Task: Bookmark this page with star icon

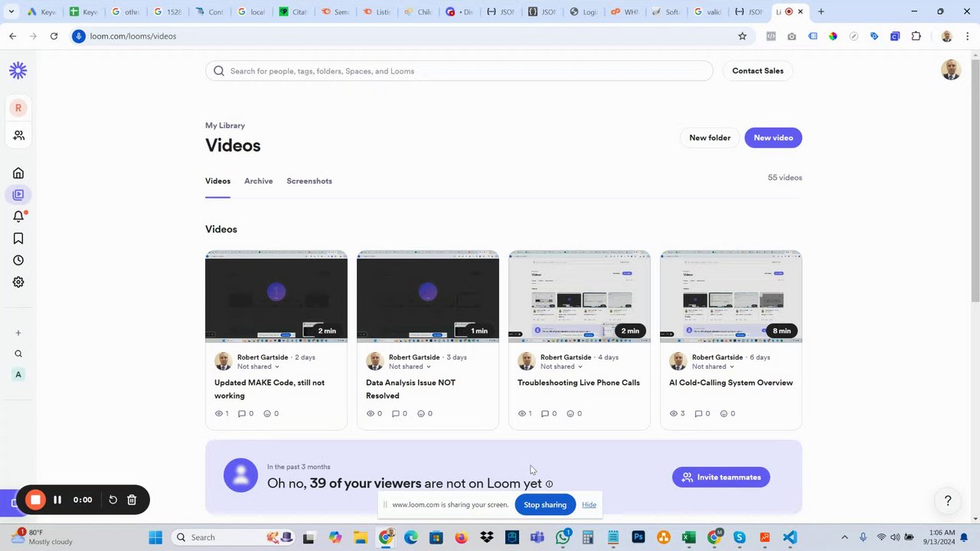Action: (x=742, y=36)
